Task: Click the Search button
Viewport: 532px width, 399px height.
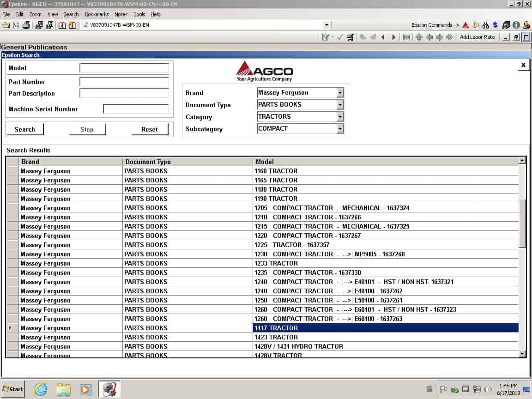Action: (25, 129)
